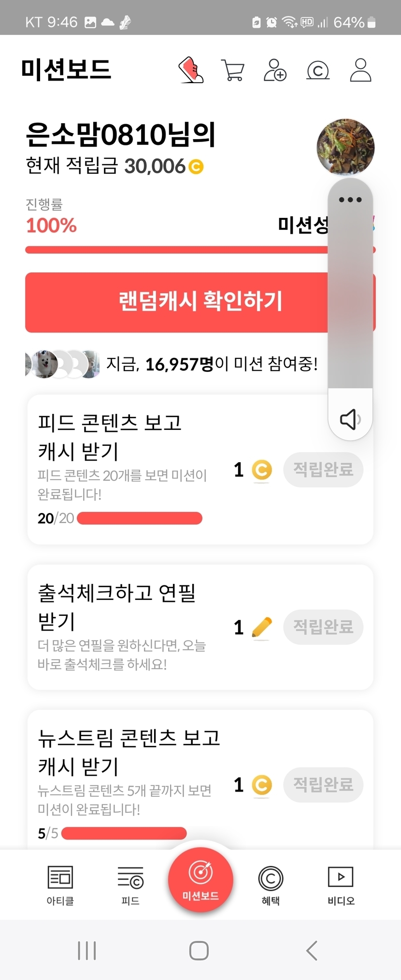Open my profile icon

pos(360,70)
